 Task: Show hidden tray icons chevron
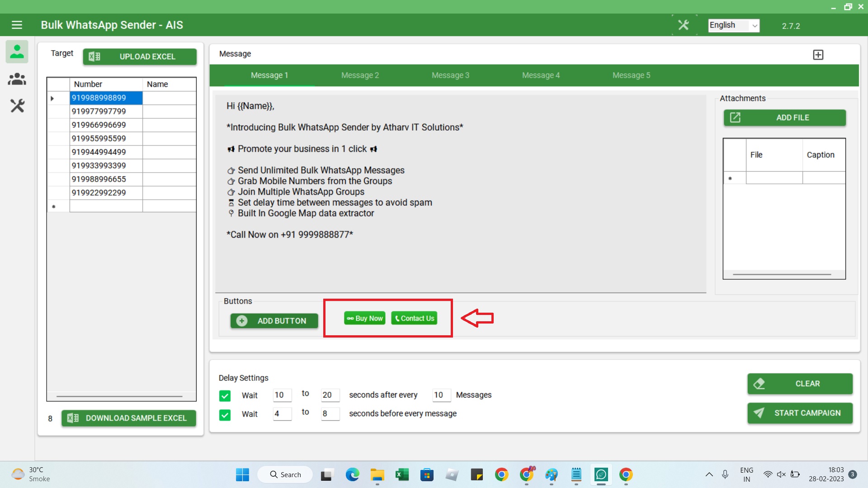coord(709,474)
